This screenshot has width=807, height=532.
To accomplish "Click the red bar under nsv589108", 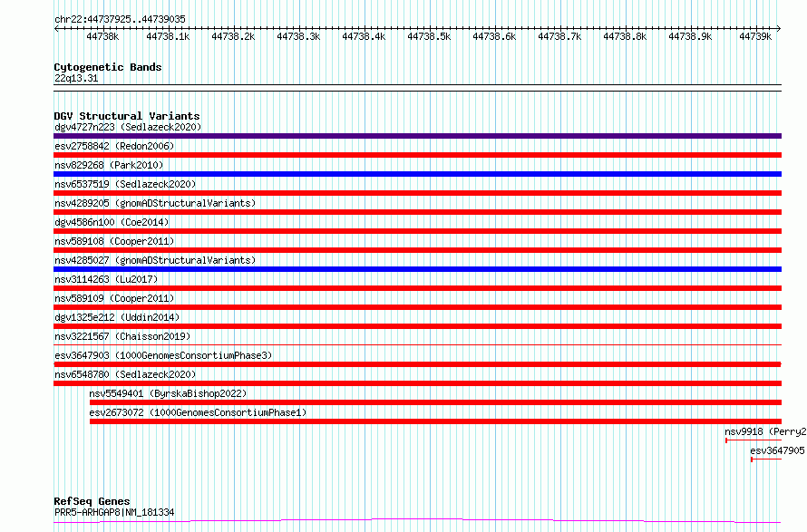I will point(417,250).
